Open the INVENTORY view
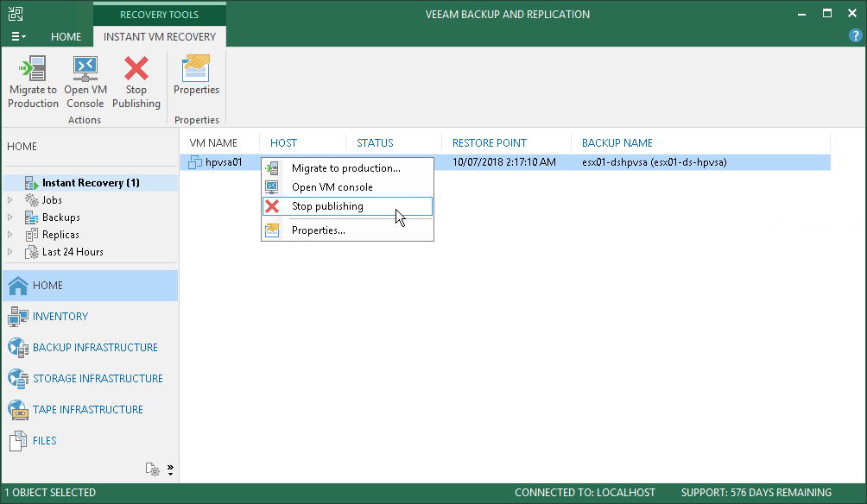The width and height of the screenshot is (867, 504). pos(91,317)
